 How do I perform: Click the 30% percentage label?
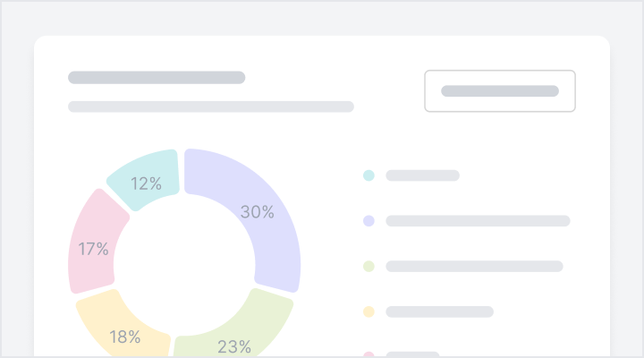(x=258, y=212)
